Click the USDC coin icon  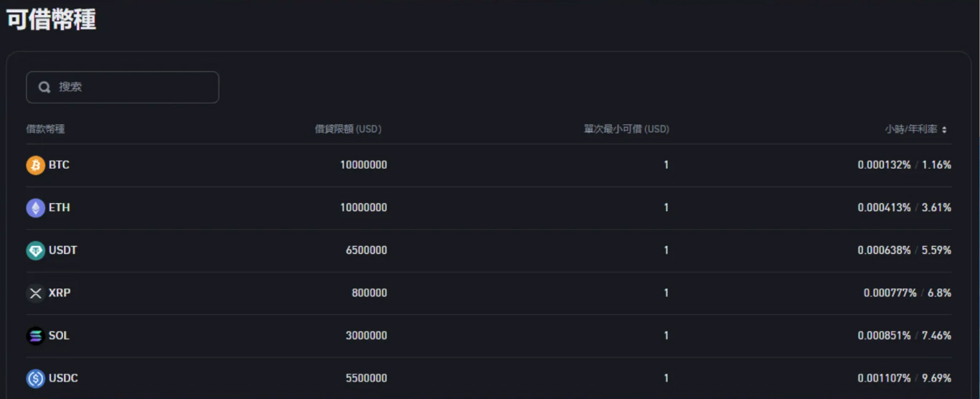35,378
